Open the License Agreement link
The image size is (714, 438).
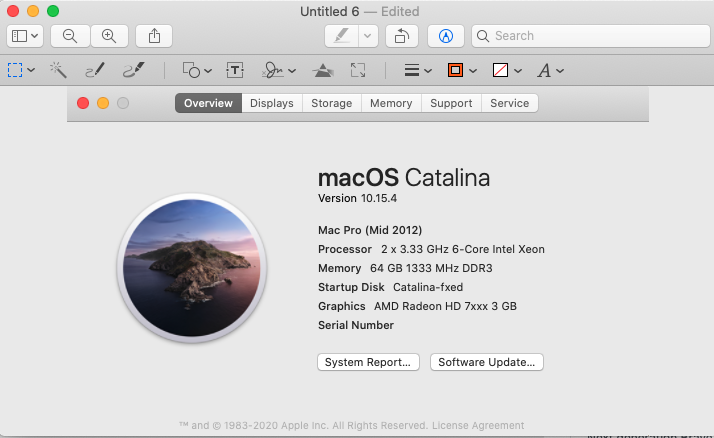click(478, 425)
